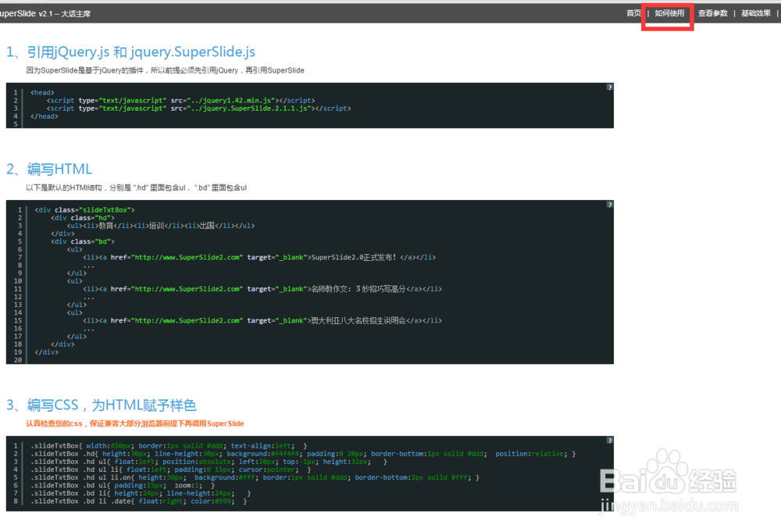Click the .bd li .date CSS line
The image size is (781, 532).
coord(139,501)
